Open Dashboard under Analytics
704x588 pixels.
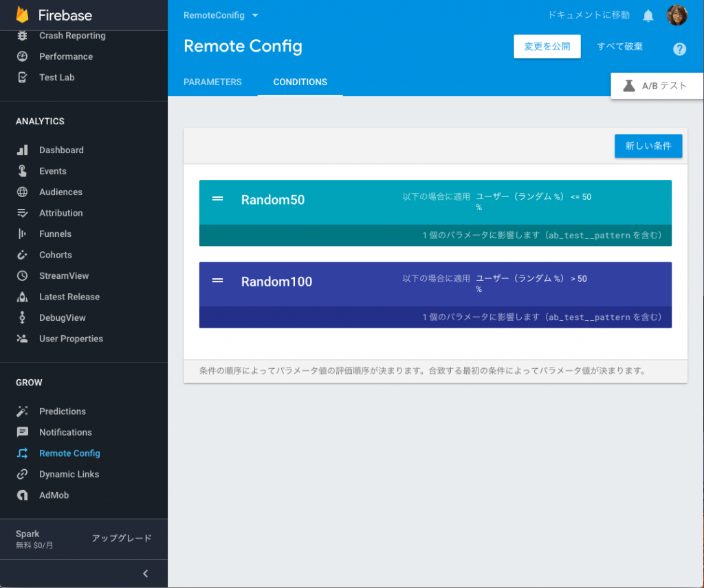point(61,150)
